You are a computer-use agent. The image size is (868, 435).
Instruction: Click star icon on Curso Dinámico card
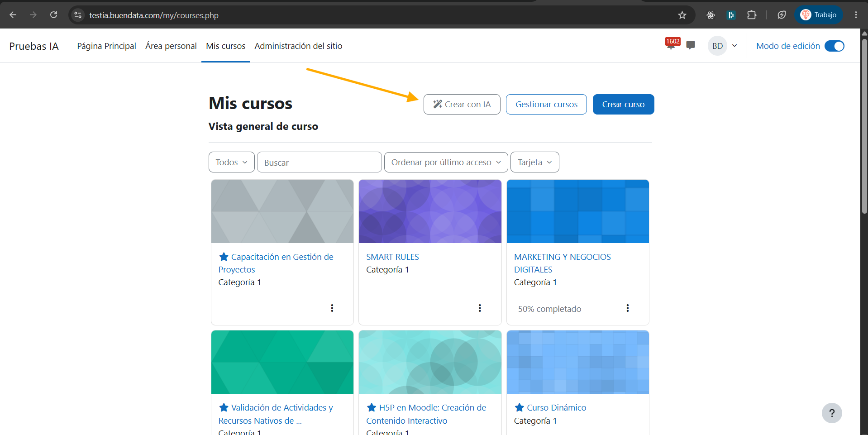point(520,407)
